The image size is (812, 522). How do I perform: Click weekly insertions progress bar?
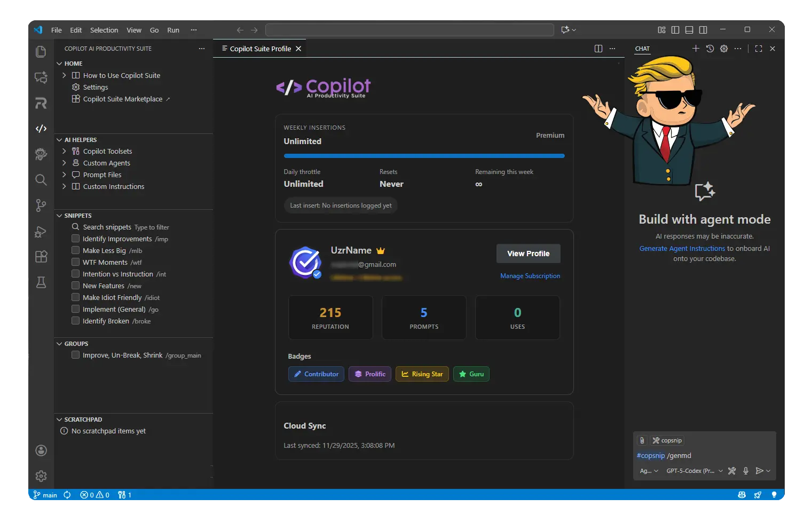[x=424, y=156]
